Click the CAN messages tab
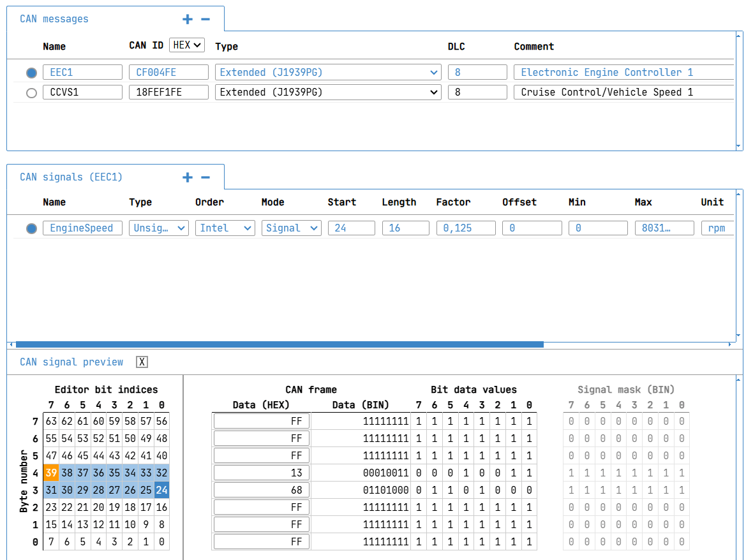This screenshot has width=746, height=560. pos(54,19)
